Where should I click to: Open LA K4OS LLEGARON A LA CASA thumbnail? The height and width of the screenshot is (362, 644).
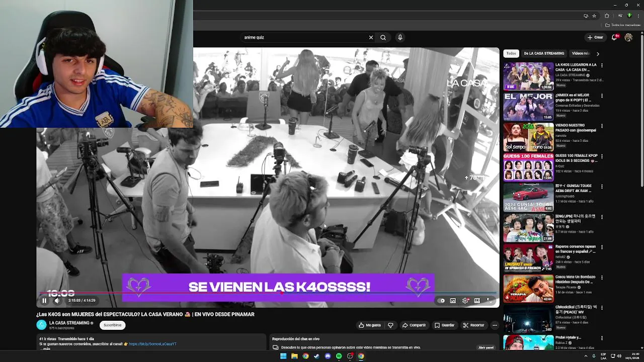pyautogui.click(x=528, y=76)
